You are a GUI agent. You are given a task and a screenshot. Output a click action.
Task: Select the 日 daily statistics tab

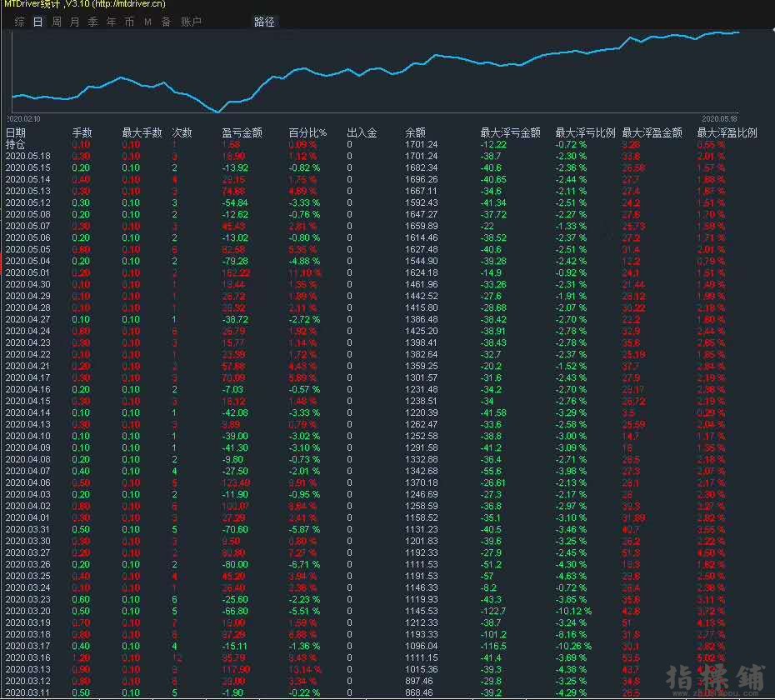click(38, 22)
